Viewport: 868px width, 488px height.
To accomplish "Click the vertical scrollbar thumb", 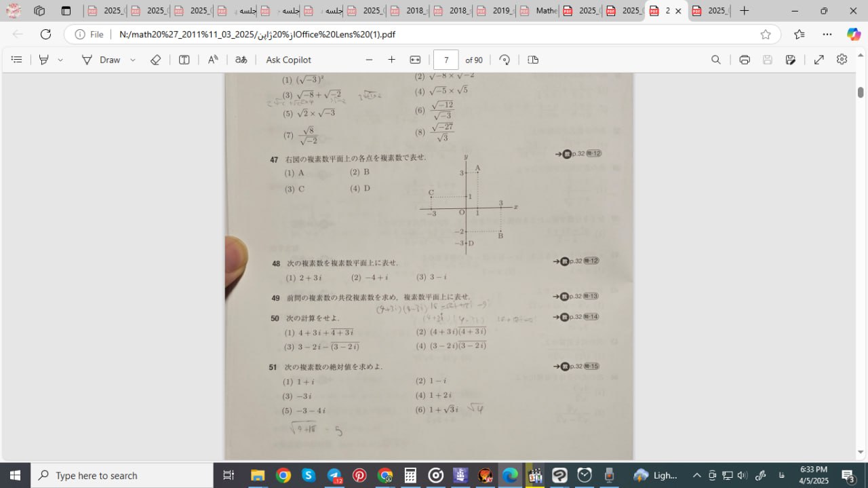I will (x=861, y=92).
